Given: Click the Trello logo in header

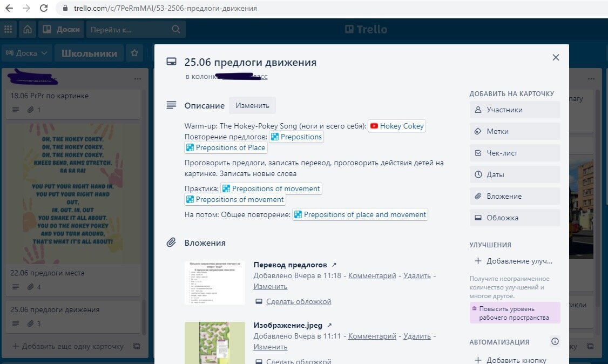Looking at the screenshot, I should click(x=366, y=29).
